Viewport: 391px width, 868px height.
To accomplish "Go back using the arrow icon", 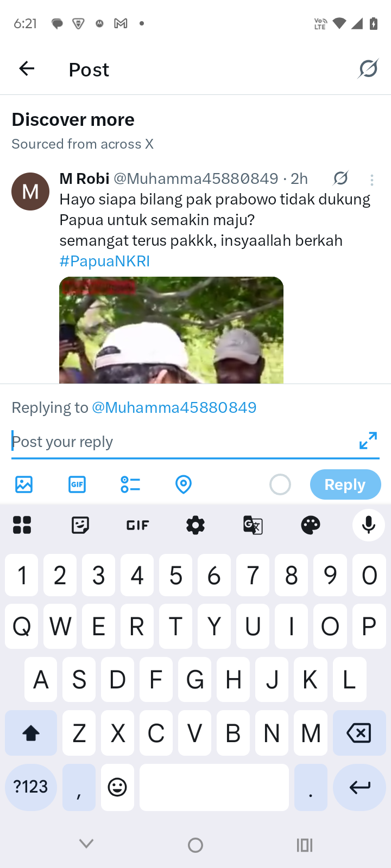I will 27,68.
